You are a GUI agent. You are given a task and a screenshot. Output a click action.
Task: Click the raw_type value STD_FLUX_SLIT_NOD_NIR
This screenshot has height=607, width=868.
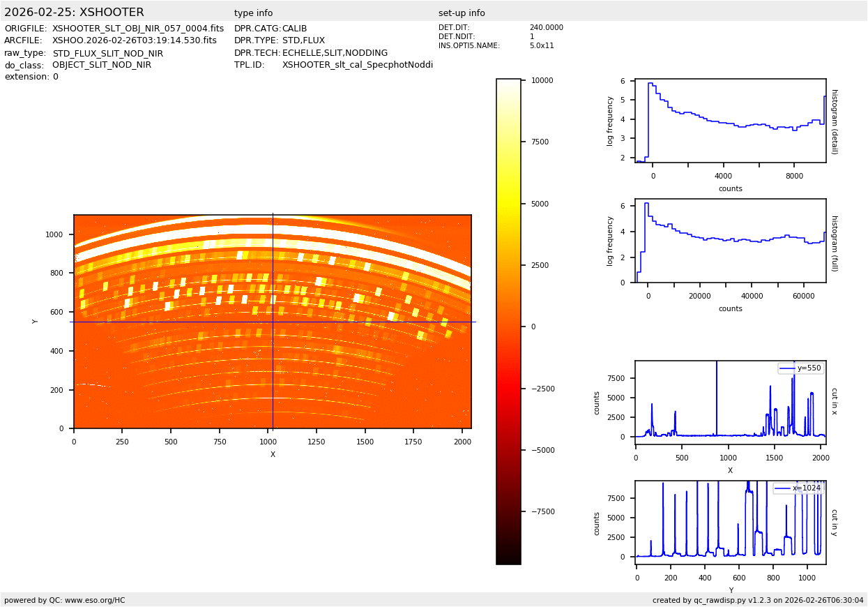point(107,53)
